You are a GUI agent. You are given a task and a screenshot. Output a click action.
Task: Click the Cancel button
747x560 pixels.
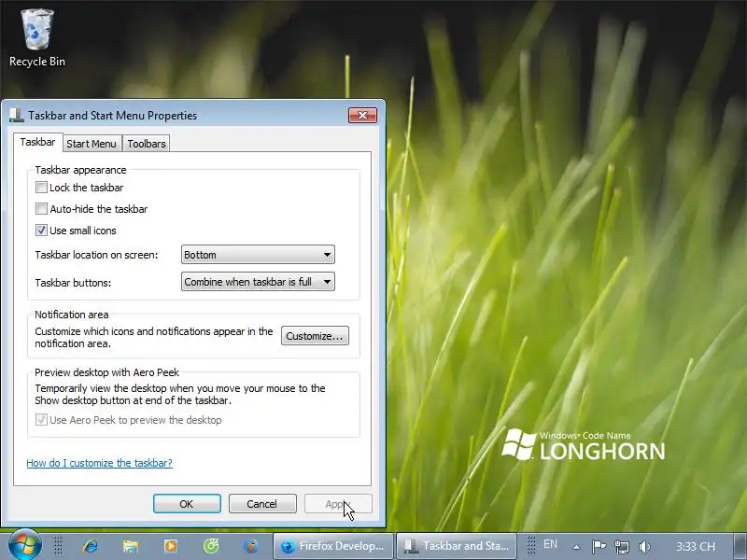click(262, 504)
